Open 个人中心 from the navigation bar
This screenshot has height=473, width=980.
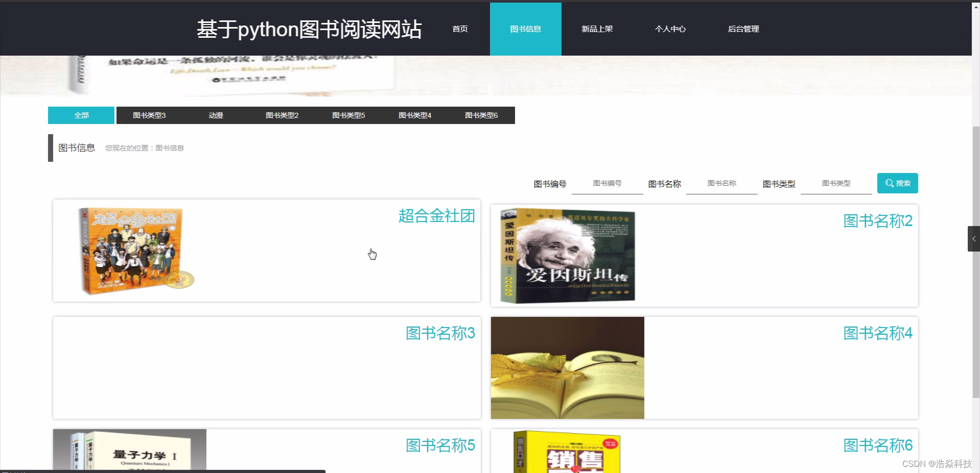[x=670, y=29]
